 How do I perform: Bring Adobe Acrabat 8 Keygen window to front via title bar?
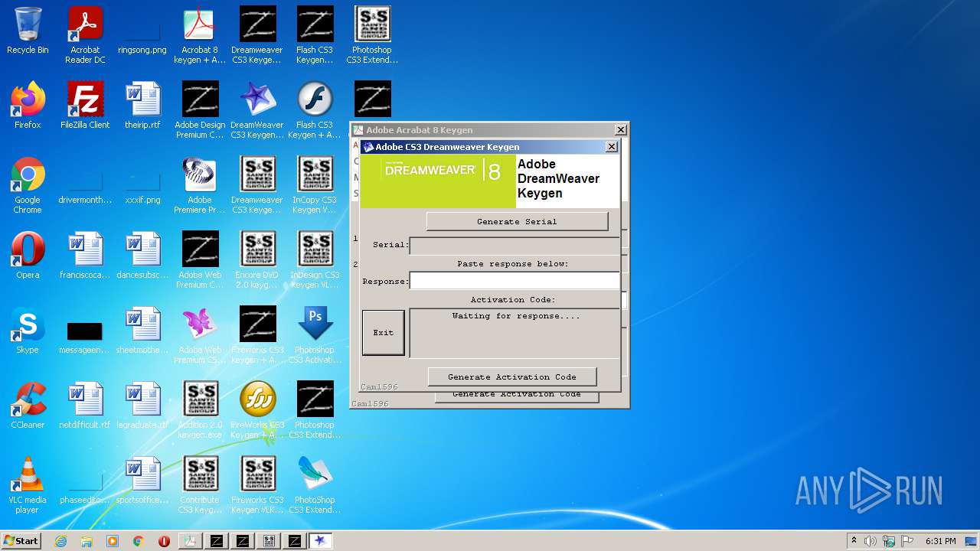click(x=482, y=130)
